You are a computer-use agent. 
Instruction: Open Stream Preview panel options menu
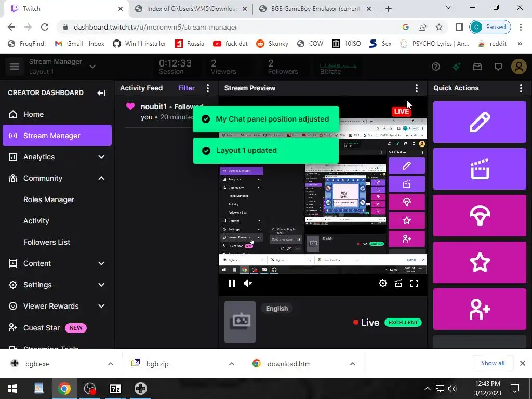point(416,88)
